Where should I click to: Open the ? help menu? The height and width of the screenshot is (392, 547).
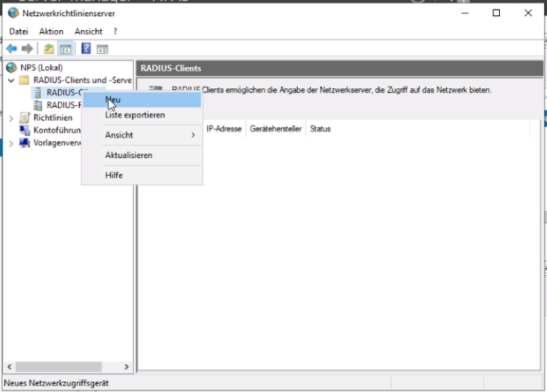pyautogui.click(x=115, y=32)
